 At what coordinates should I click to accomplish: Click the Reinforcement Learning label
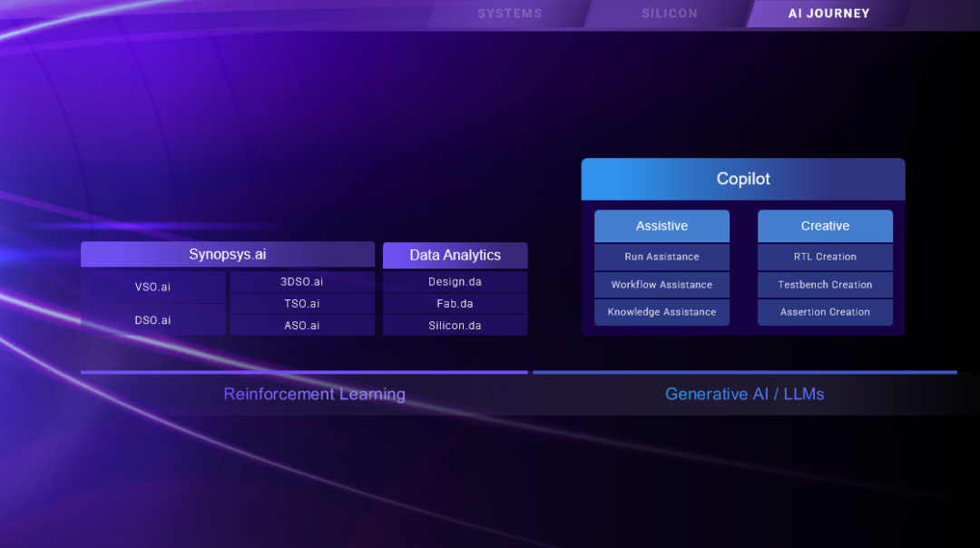[314, 394]
